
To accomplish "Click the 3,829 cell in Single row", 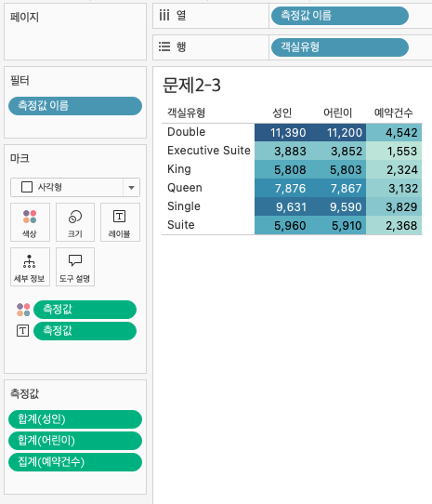I will [394, 207].
